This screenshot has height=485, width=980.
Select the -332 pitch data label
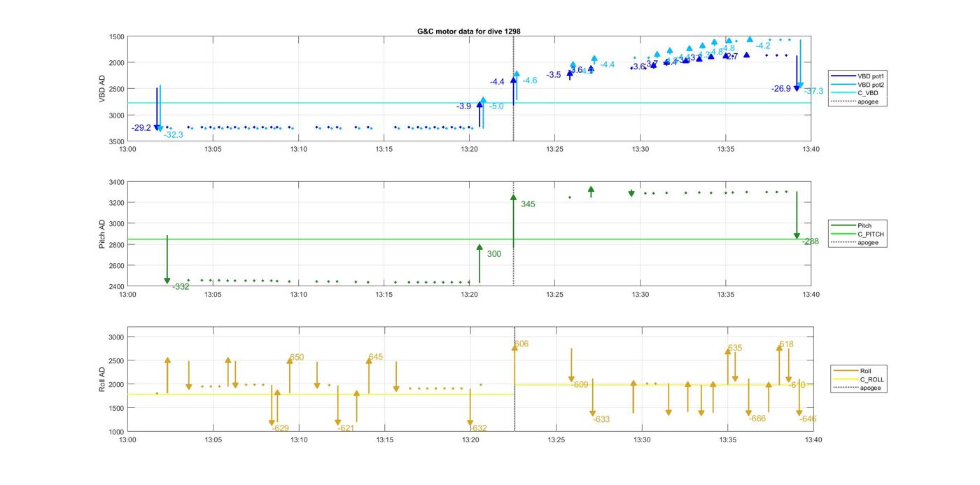tap(181, 287)
